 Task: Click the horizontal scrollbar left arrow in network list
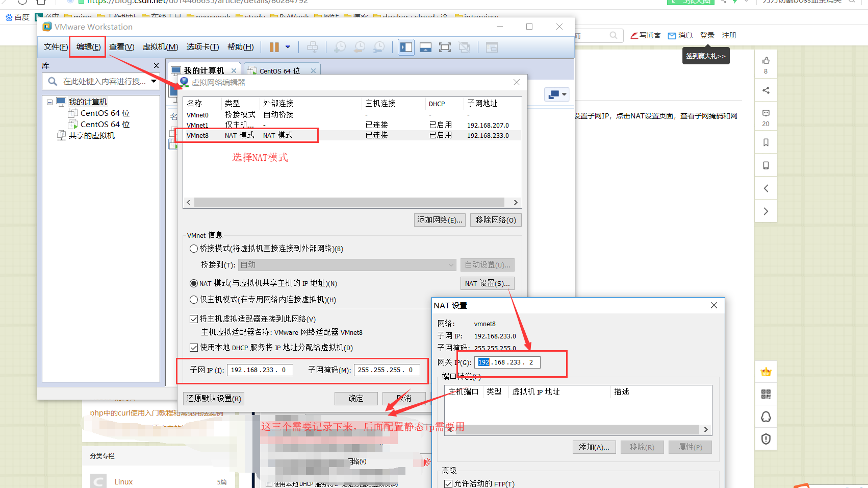point(189,203)
